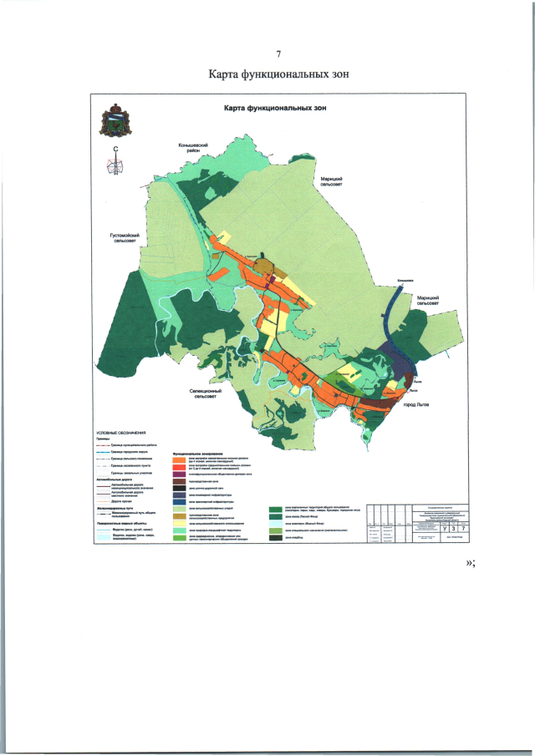The height and width of the screenshot is (756, 535).
Task: Select the 'Селекционный сельсовет' map label
Action: coord(205,393)
